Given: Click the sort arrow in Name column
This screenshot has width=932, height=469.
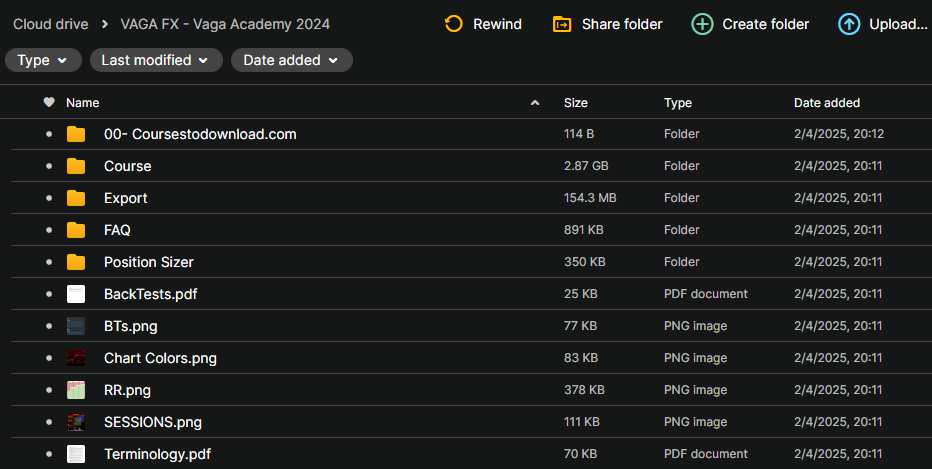Looking at the screenshot, I should tap(535, 103).
